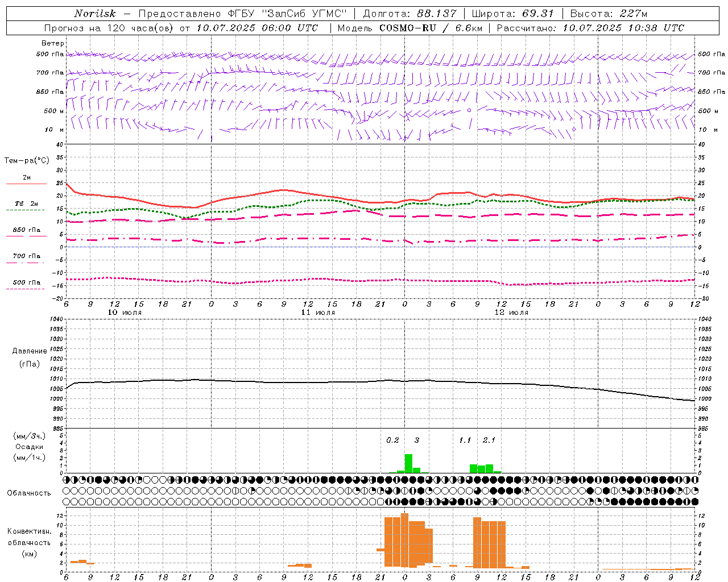Click the Давление pressure panel label
This screenshot has height=582, width=728.
point(30,351)
